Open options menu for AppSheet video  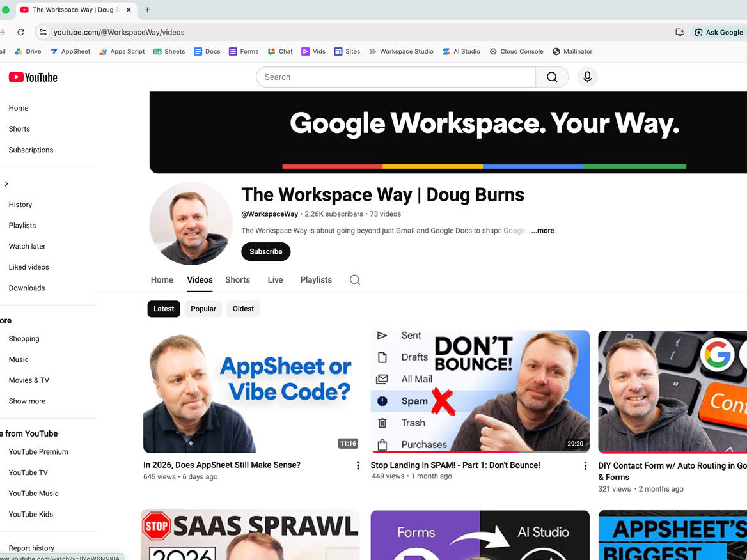(x=358, y=465)
